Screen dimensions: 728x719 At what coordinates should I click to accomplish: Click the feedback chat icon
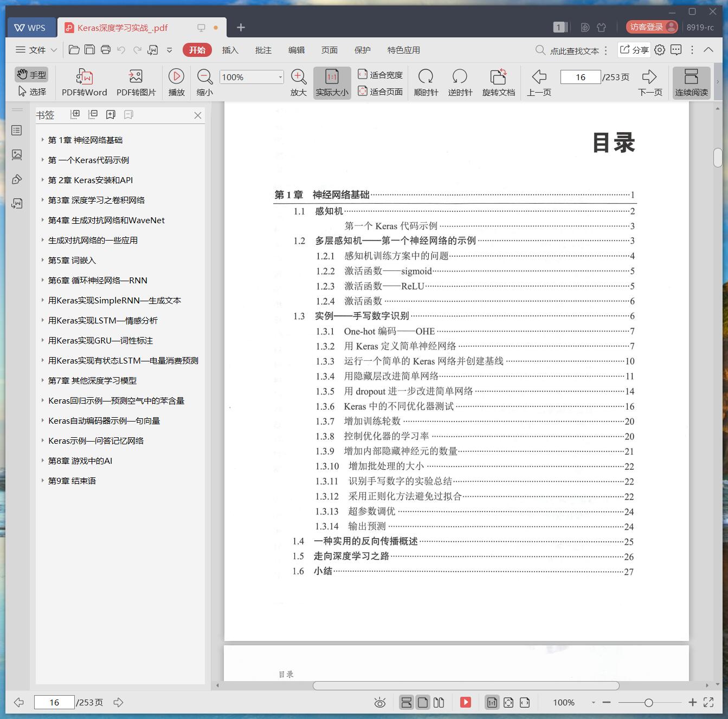[675, 50]
